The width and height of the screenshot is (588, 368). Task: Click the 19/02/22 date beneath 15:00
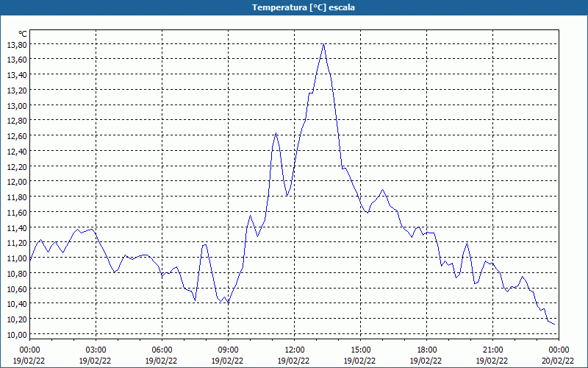coord(359,361)
